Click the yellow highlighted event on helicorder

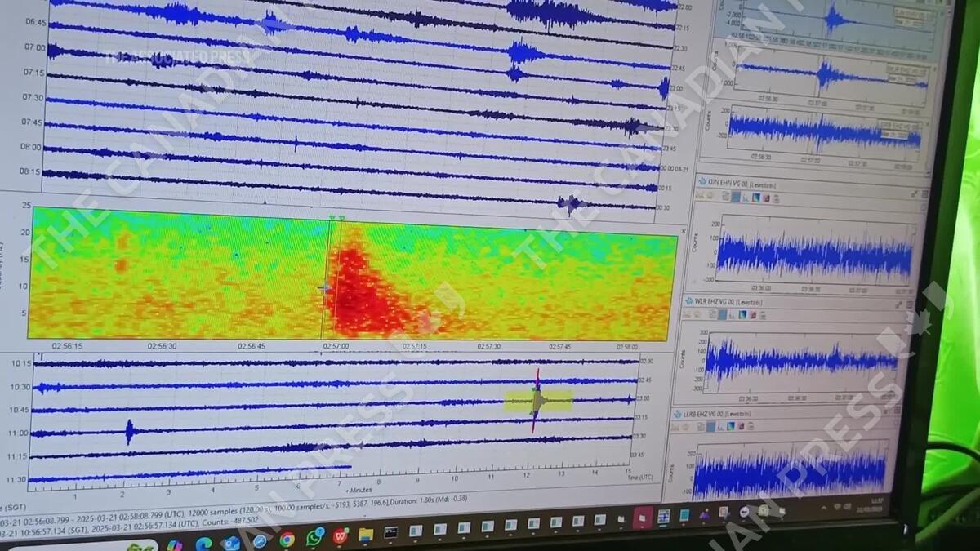pyautogui.click(x=538, y=400)
